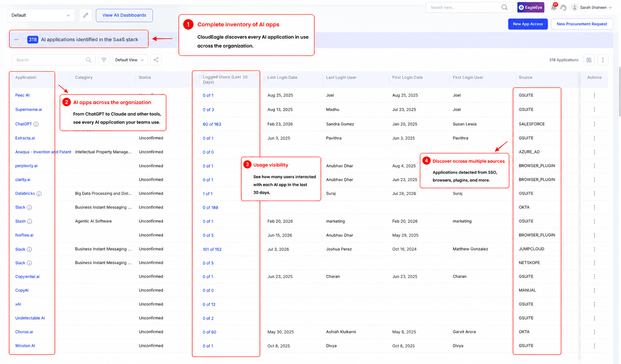The height and width of the screenshot is (364, 621).
Task: Open actions menu for Stash row
Action: click(x=594, y=221)
